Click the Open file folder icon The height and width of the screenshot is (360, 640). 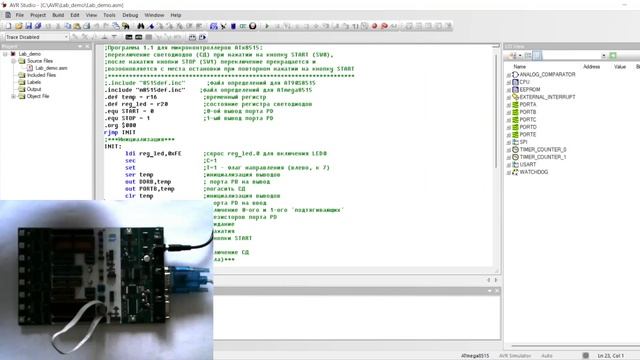[19, 26]
